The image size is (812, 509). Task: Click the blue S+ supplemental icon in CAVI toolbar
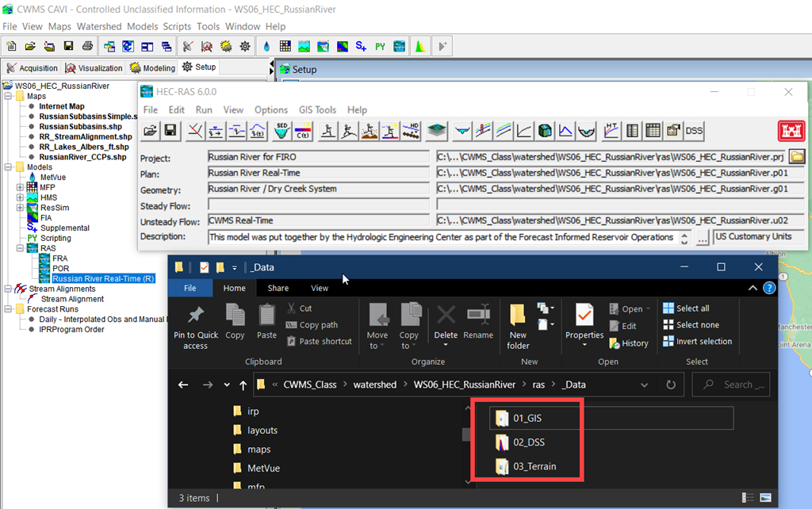point(361,47)
